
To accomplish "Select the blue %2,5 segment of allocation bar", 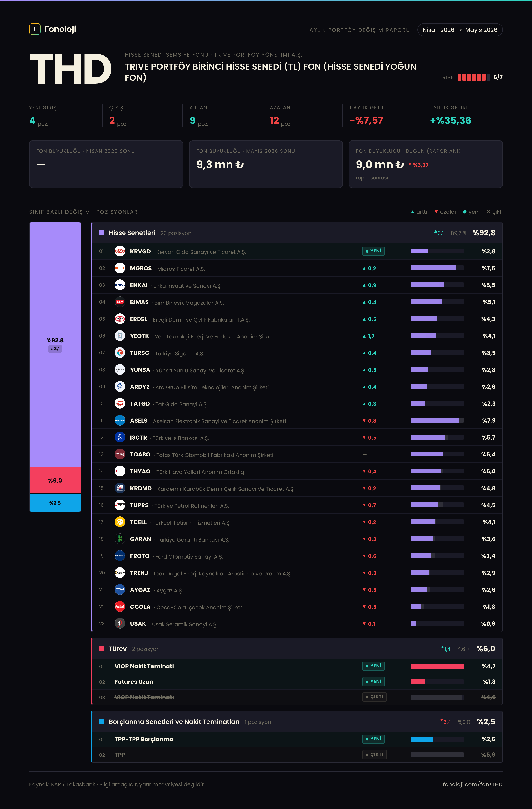I will (x=55, y=503).
